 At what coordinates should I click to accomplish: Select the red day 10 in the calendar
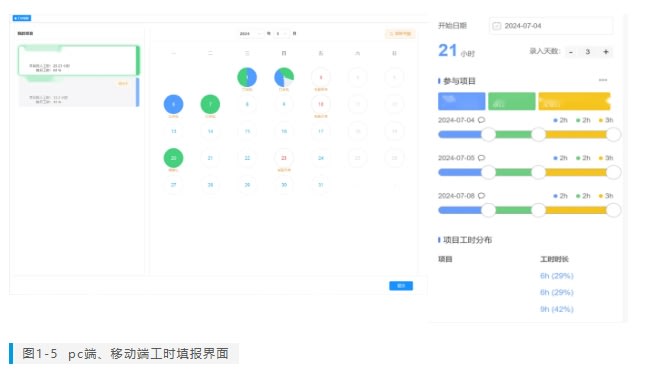point(321,104)
